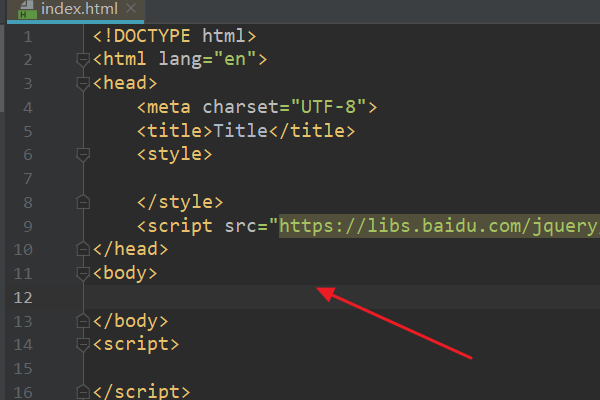Select the index.html editor tab
Image resolution: width=600 pixels, height=400 pixels.
pyautogui.click(x=76, y=9)
